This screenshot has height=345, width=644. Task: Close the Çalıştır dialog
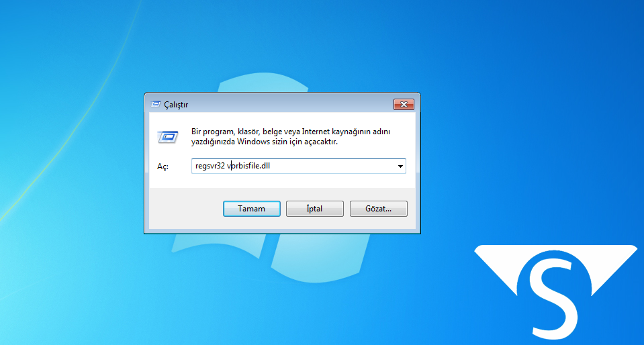pos(404,104)
